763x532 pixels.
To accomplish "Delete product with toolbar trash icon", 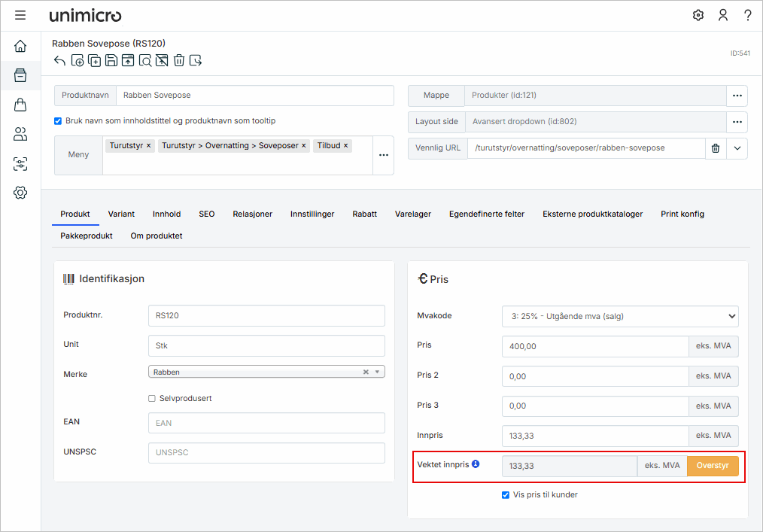I will [179, 60].
